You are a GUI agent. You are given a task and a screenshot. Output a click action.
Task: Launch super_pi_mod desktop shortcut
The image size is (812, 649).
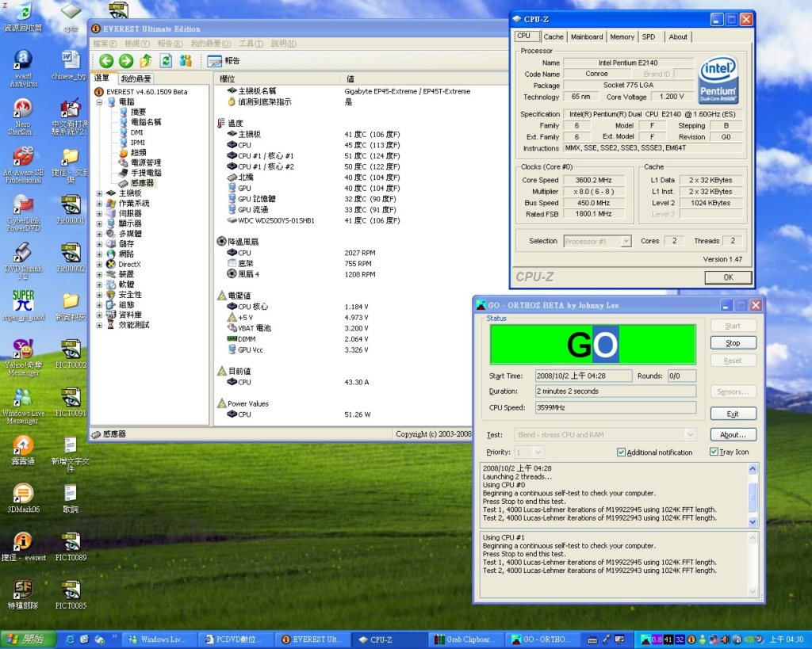coord(23,305)
